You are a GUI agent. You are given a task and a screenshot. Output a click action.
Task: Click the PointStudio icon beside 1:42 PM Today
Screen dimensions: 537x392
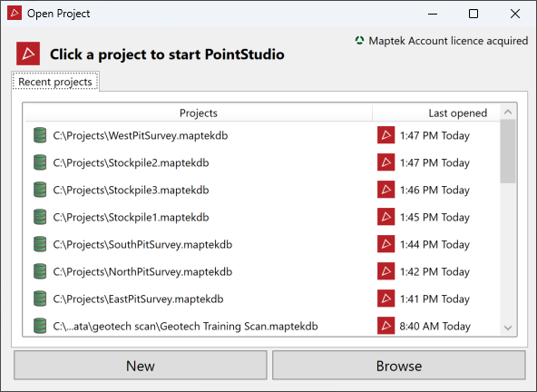(x=386, y=271)
